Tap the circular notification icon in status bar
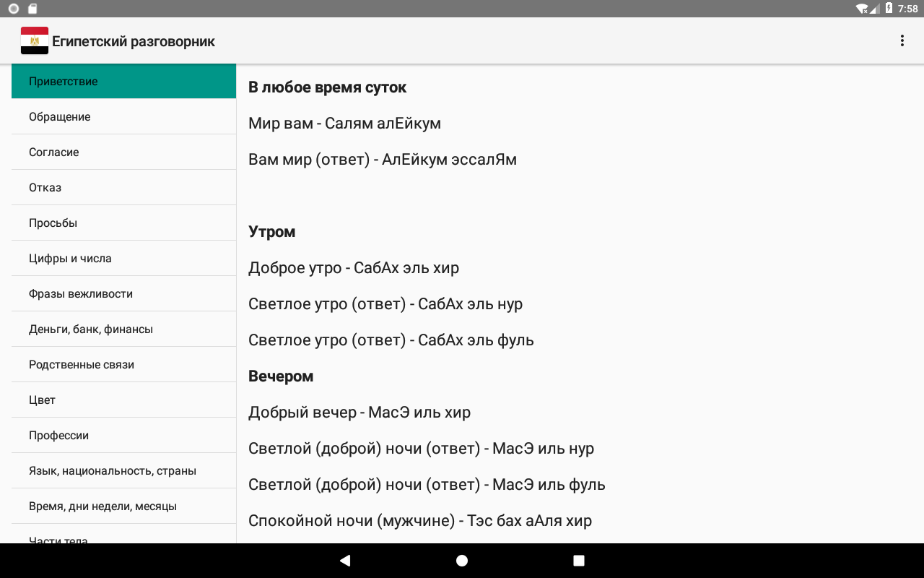 (13, 9)
